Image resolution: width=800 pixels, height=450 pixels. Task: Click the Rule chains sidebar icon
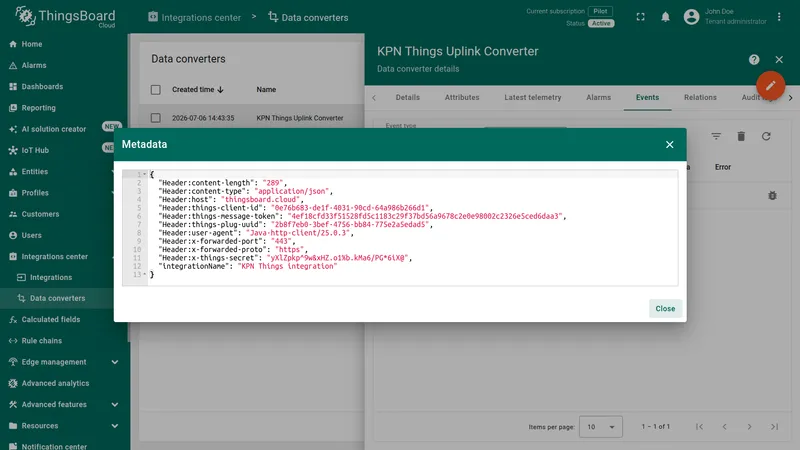tap(13, 341)
